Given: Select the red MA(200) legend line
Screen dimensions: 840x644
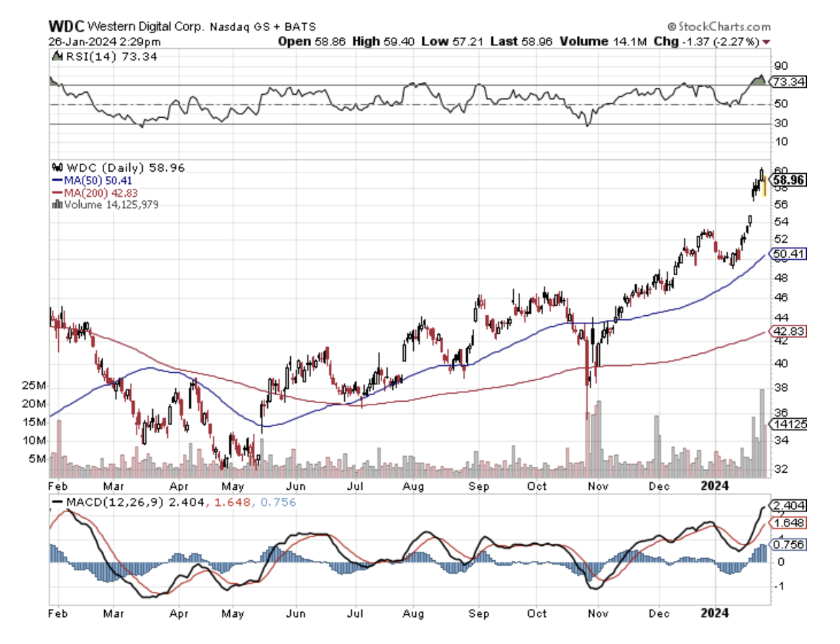Looking at the screenshot, I should click(x=56, y=192).
